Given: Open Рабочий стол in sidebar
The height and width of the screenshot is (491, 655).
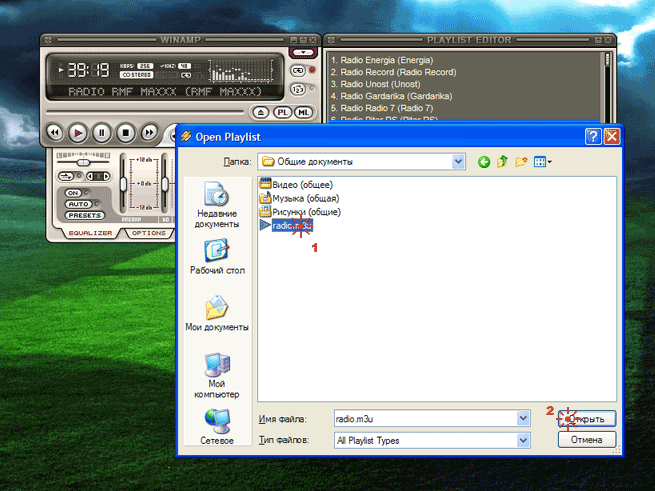Looking at the screenshot, I should pyautogui.click(x=217, y=257).
